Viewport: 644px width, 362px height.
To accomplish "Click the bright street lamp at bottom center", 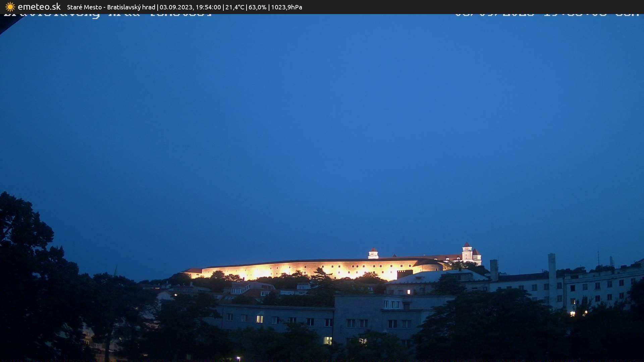I will (x=238, y=358).
